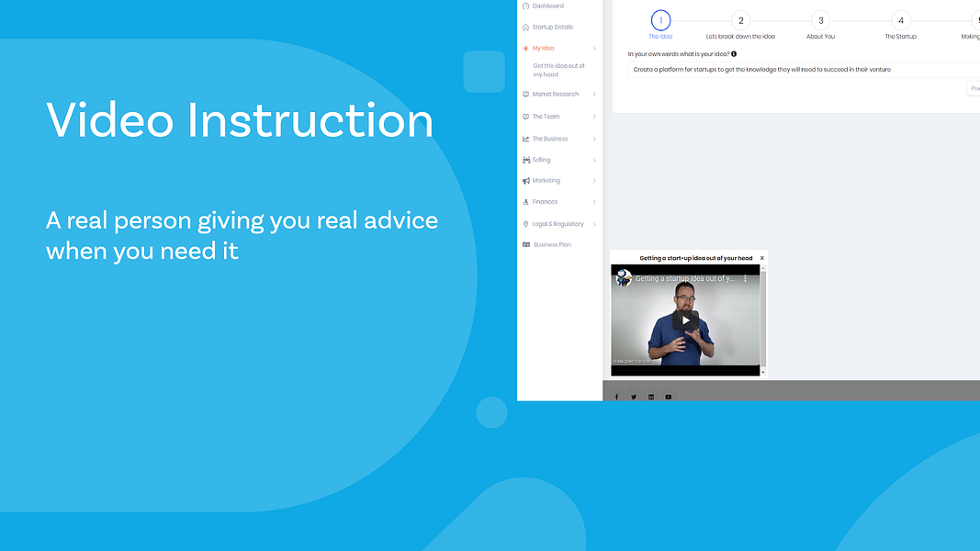
Task: Open Legal & Regulatory section
Action: [559, 224]
